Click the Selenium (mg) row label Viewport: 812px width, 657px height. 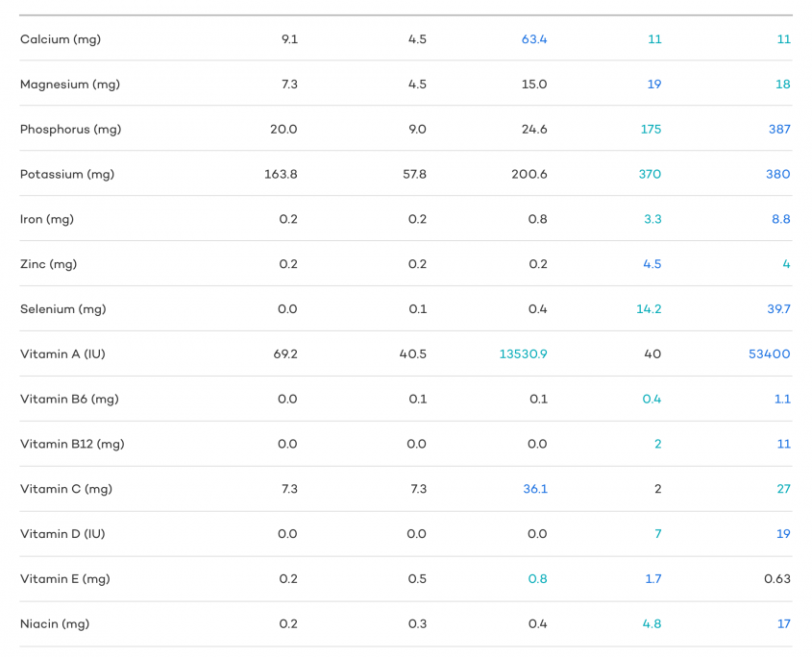62,309
